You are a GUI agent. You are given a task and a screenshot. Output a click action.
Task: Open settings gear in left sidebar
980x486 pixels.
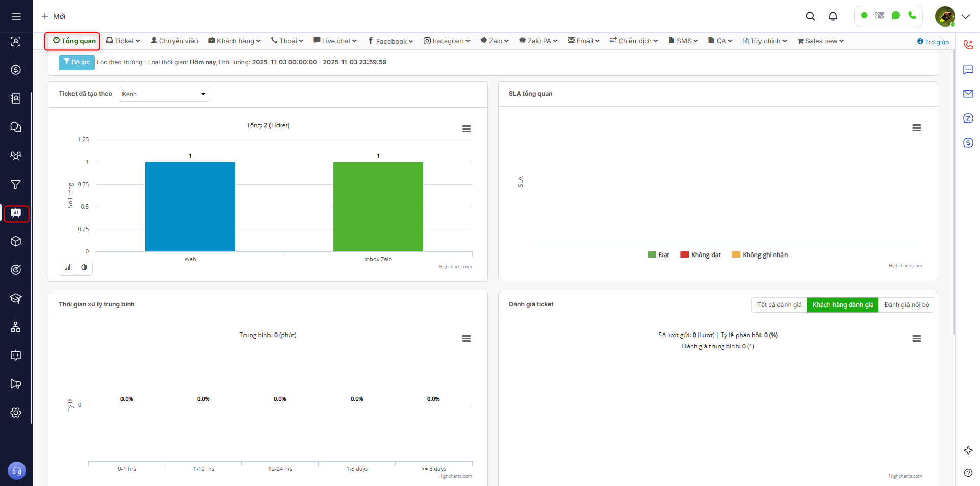click(16, 413)
